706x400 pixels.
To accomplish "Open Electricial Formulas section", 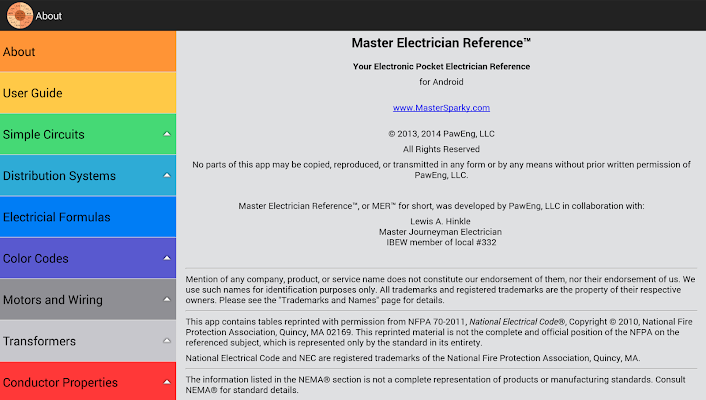I will (x=88, y=217).
